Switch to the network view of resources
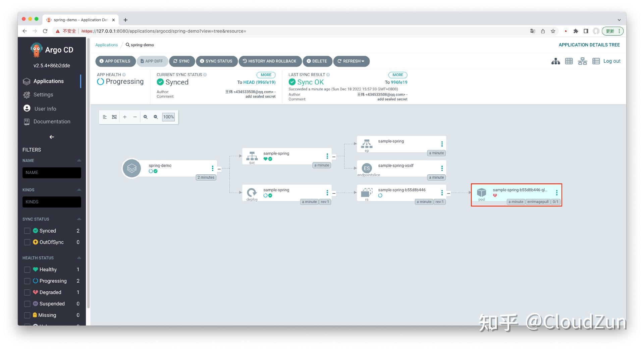Viewport: 644px width, 349px height. [x=582, y=61]
